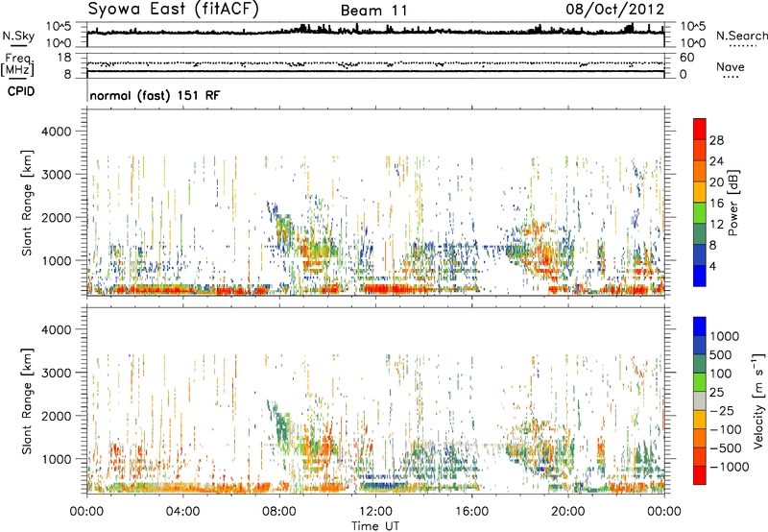Click the '-1000' velocity colorbar label
This screenshot has height=532, width=768.
729,467
